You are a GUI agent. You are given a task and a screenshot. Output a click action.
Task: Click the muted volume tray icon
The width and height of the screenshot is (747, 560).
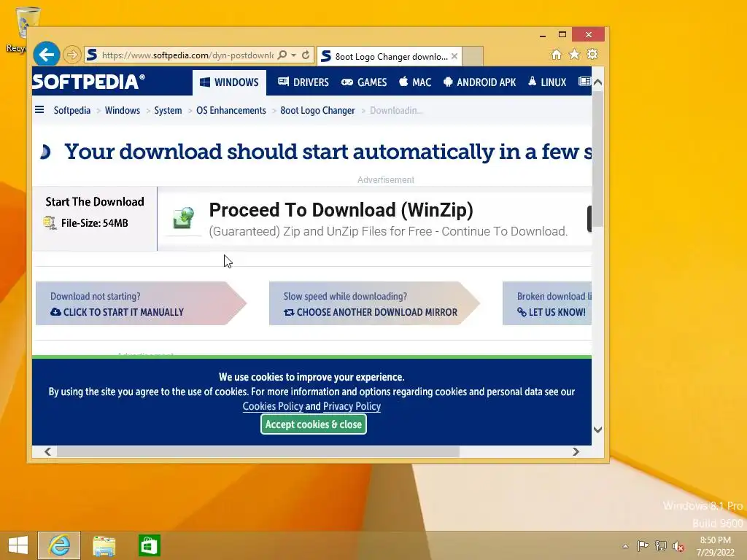tap(678, 546)
